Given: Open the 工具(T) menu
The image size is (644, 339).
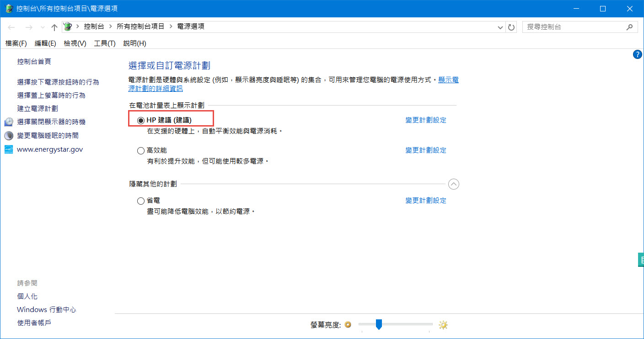Looking at the screenshot, I should coord(105,43).
